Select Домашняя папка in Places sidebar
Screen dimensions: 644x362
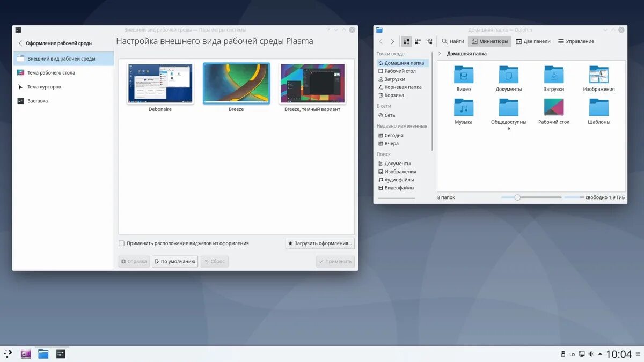coord(402,63)
